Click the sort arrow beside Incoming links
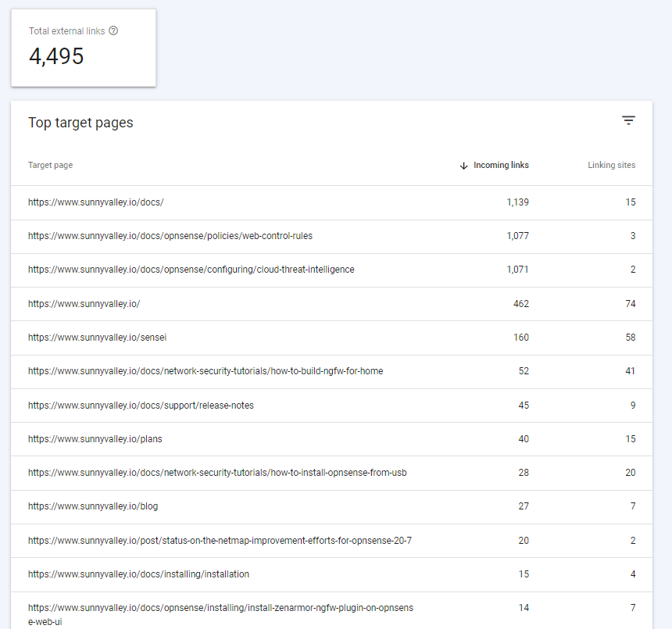The width and height of the screenshot is (672, 629). click(x=463, y=166)
